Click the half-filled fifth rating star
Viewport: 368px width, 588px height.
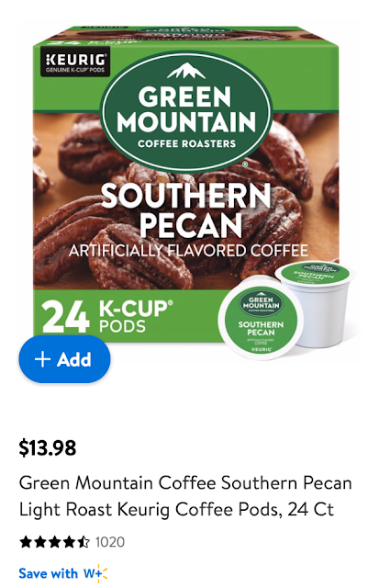point(84,542)
